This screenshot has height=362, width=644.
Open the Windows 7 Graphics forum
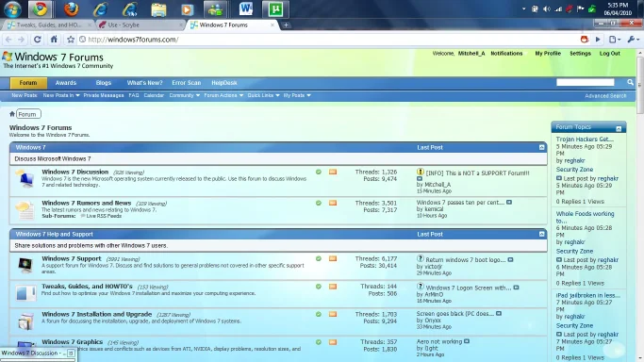[73, 342]
